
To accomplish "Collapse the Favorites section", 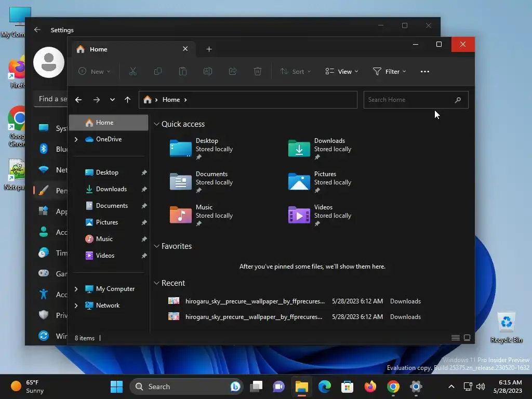I will pos(156,246).
